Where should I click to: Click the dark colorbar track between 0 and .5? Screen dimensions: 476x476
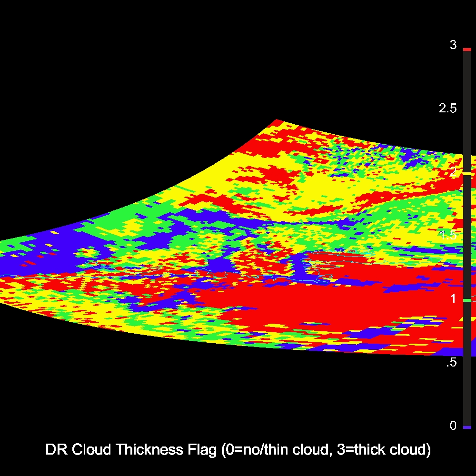point(467,395)
